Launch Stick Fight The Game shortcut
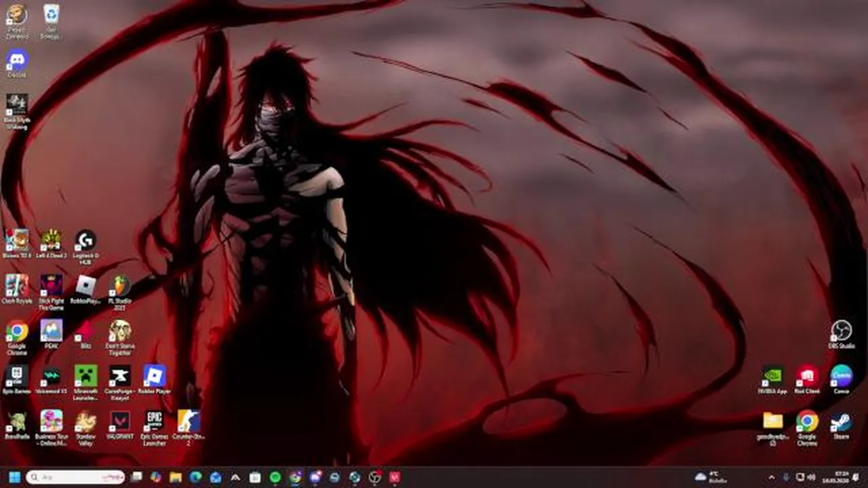The width and height of the screenshot is (868, 488). [x=51, y=292]
